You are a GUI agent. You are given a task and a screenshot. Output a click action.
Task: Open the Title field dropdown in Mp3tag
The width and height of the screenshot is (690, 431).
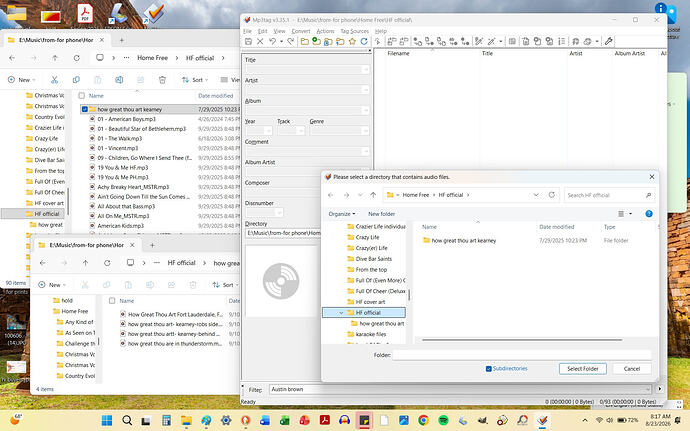(x=365, y=70)
